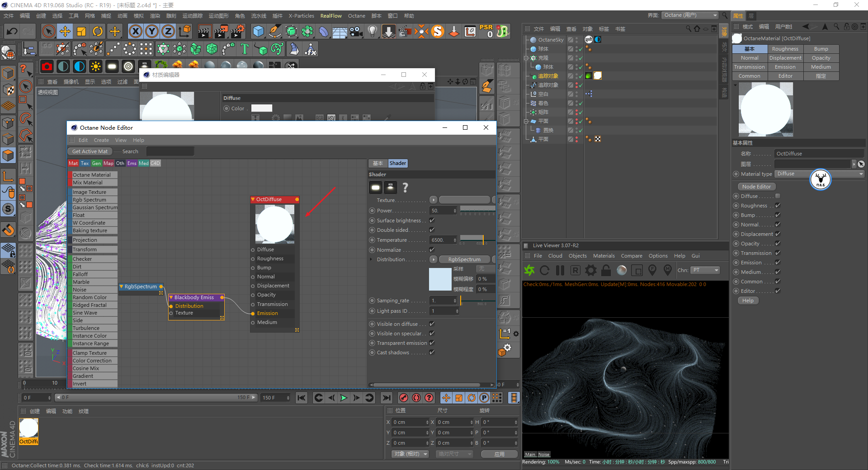Viewport: 868px width, 470px height.
Task: Click the RgbSpectrum distribution link button
Action: pos(464,259)
